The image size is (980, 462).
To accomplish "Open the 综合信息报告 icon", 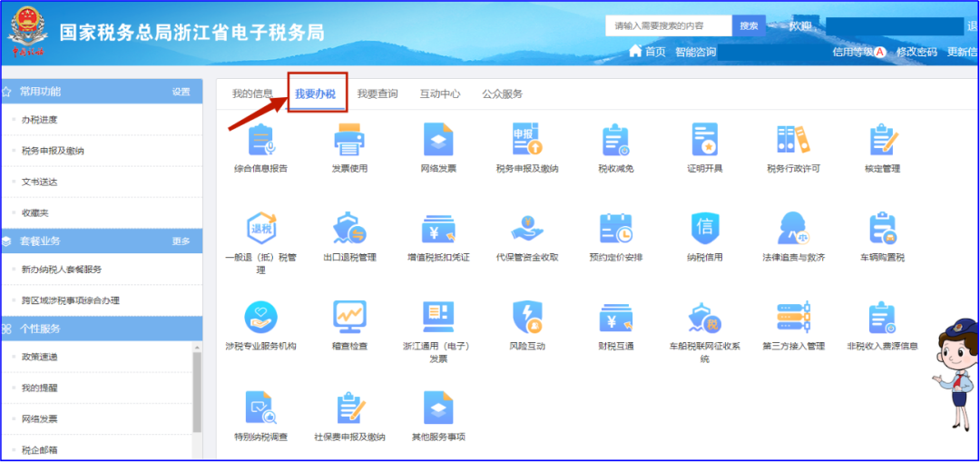I will coord(261,140).
